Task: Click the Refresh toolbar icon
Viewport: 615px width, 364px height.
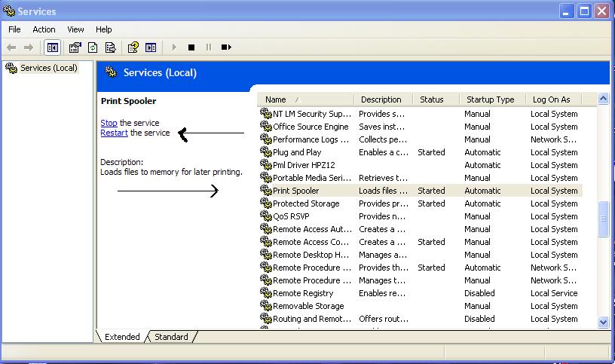Action: pos(93,47)
